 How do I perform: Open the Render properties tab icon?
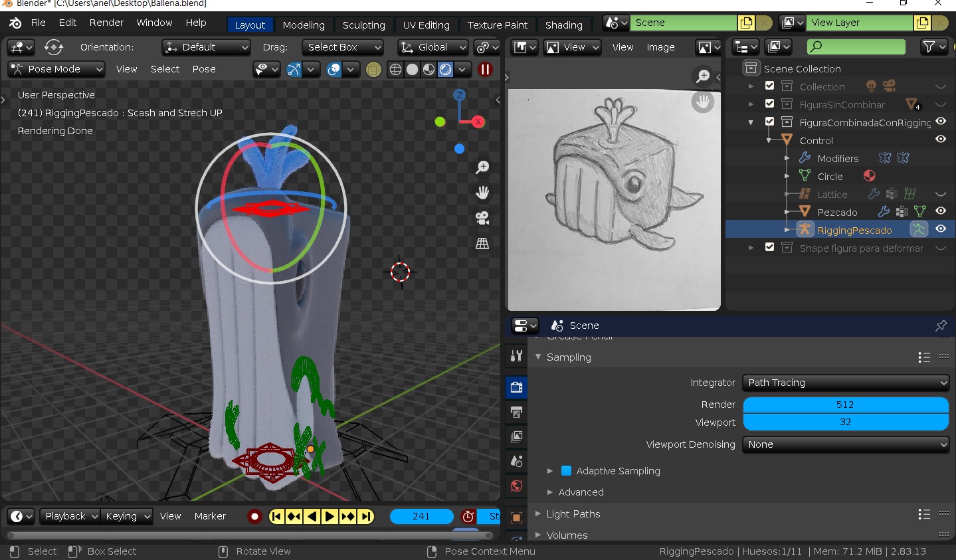pos(516,387)
